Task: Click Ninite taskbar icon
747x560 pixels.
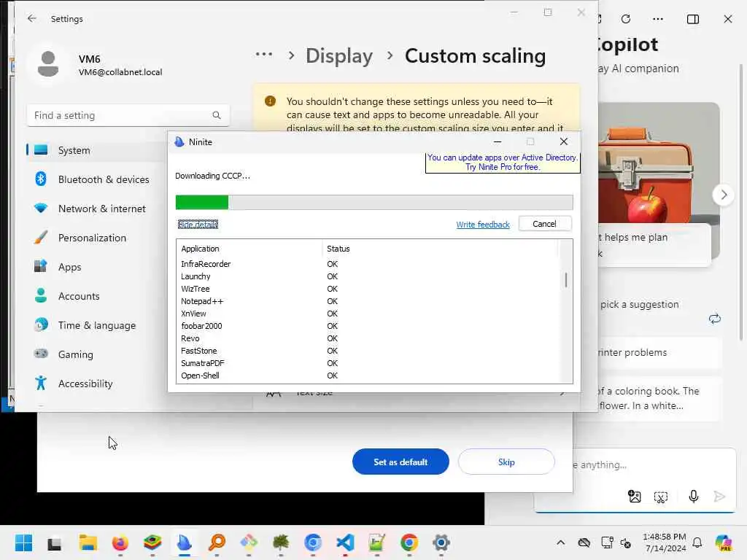Action: point(185,542)
